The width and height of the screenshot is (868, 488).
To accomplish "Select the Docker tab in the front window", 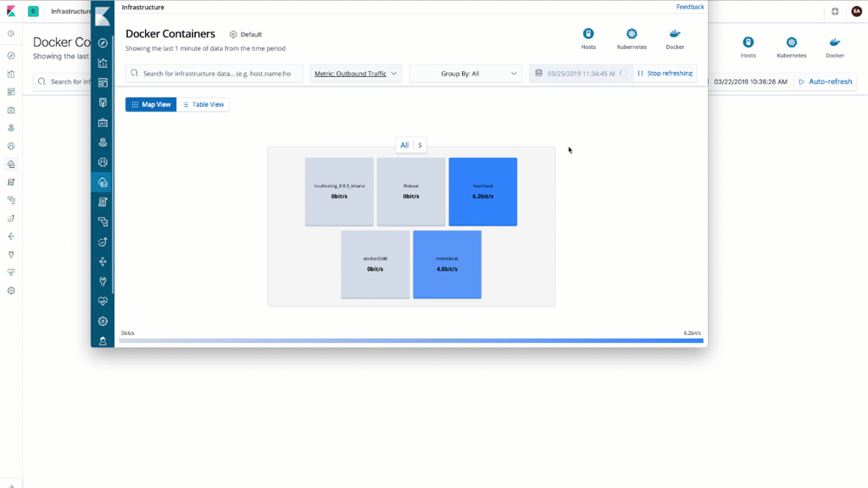I will pyautogui.click(x=675, y=39).
